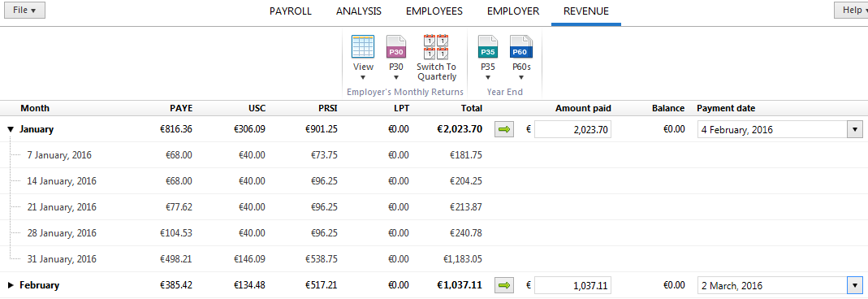Select the EMPLOYER tab
Viewport: 868px width, 299px height.
(513, 11)
